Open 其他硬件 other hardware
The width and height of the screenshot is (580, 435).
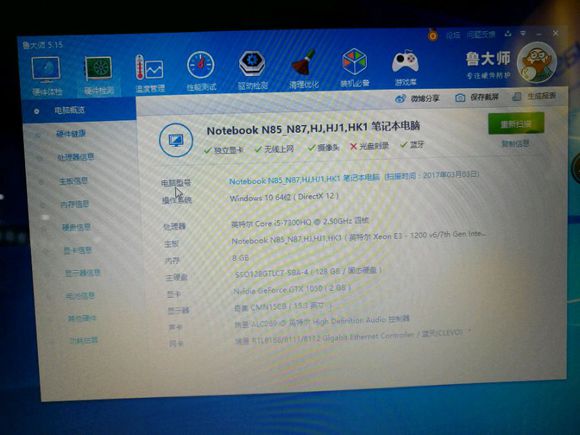coord(82,318)
